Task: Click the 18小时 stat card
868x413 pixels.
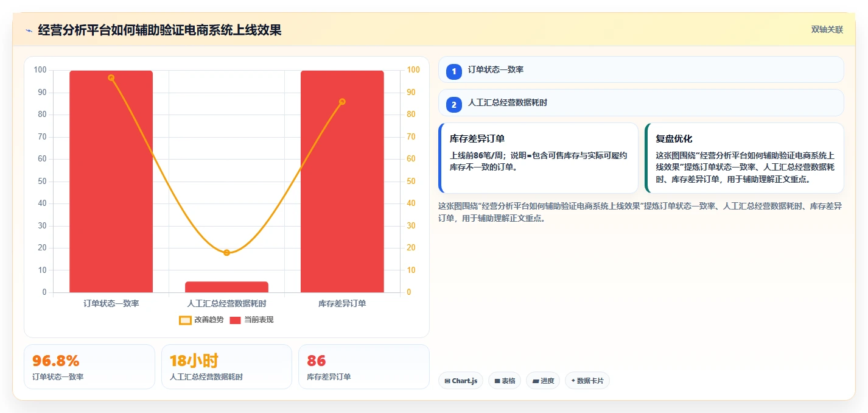Action: [x=226, y=367]
